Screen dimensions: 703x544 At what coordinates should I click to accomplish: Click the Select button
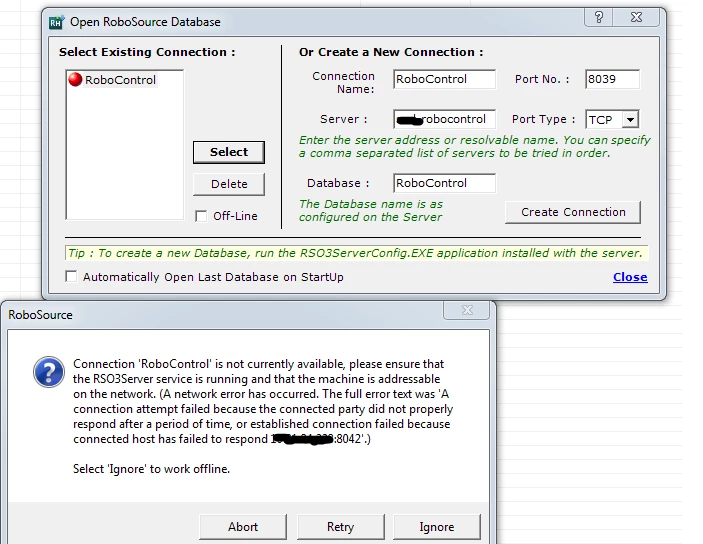point(229,152)
